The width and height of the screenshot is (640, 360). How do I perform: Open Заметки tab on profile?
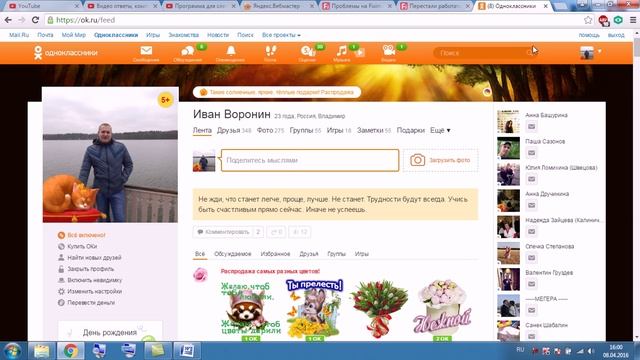374,130
